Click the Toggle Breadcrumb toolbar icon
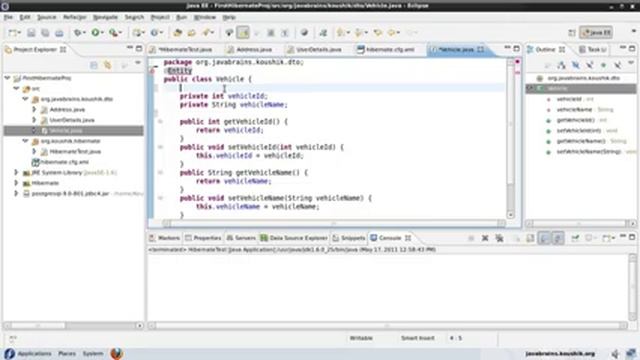The width and height of the screenshot is (640, 360). (x=229, y=33)
